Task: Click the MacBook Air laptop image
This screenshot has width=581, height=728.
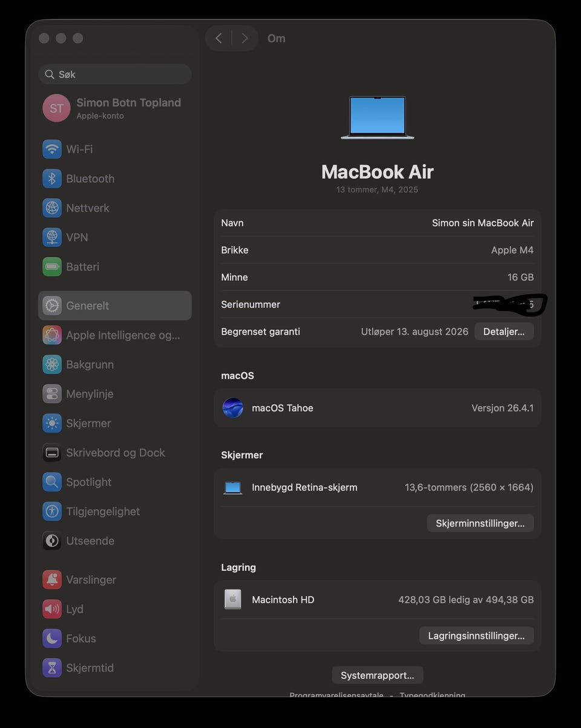Action: [378, 118]
